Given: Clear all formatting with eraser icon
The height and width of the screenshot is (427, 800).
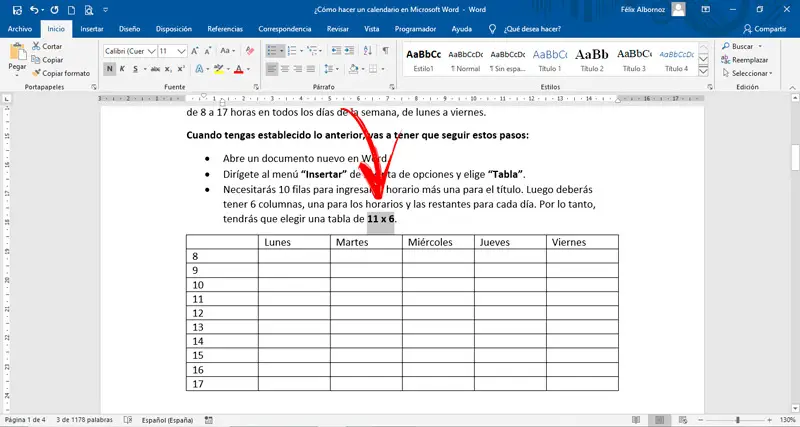Looking at the screenshot, I should (x=249, y=51).
